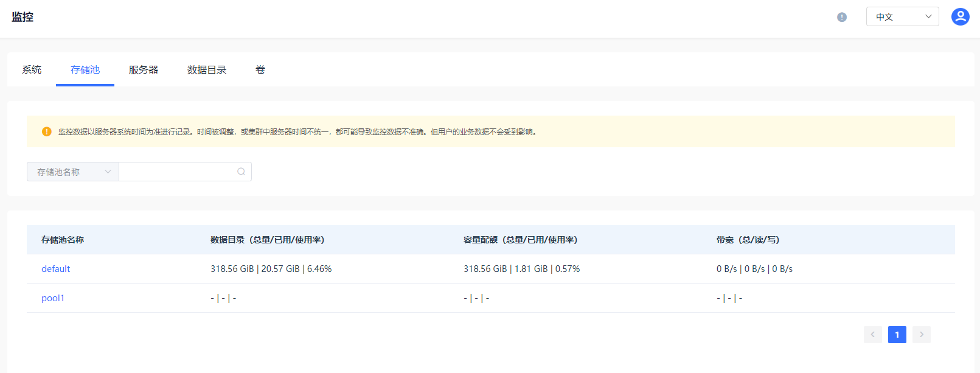Click the orange warning icon in notice banner
Viewport: 980px width, 373px height.
(46, 131)
